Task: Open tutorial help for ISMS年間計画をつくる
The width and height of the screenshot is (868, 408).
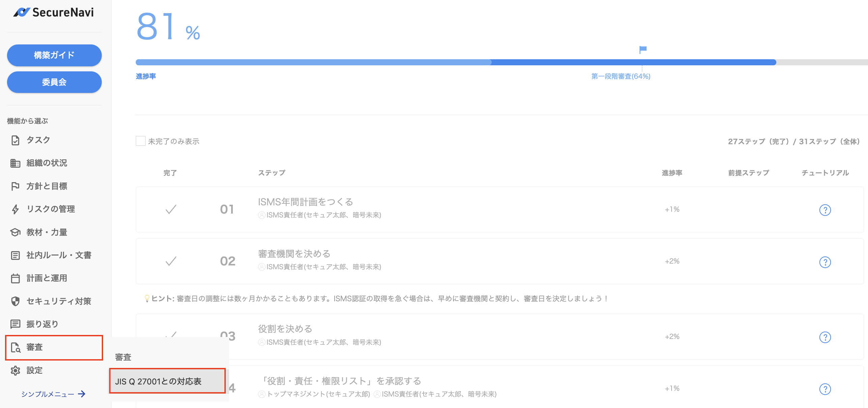Action: pos(825,209)
